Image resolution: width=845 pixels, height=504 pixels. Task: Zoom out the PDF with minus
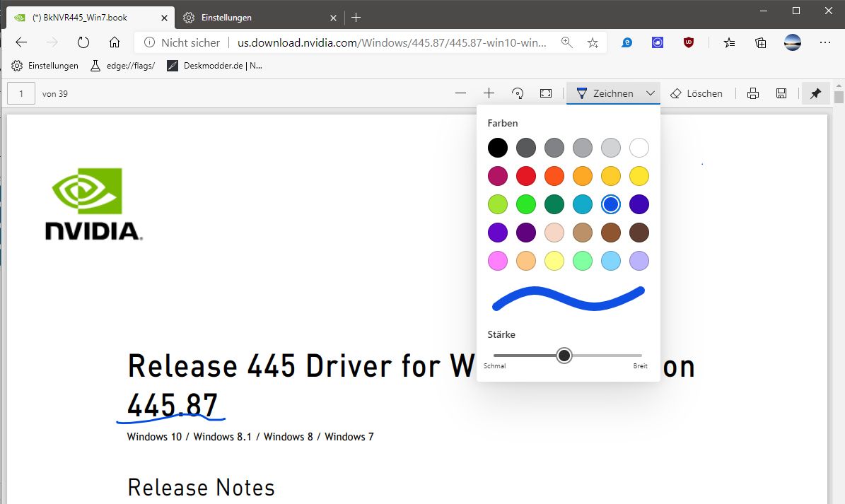coord(460,93)
